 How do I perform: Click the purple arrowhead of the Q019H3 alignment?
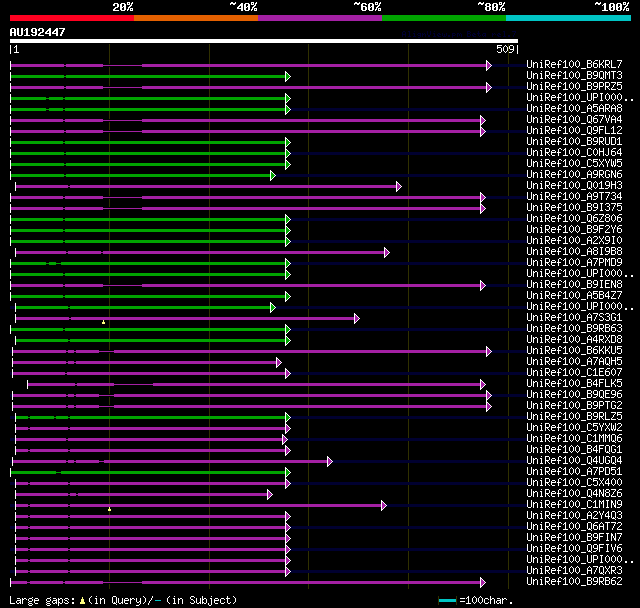tap(399, 186)
